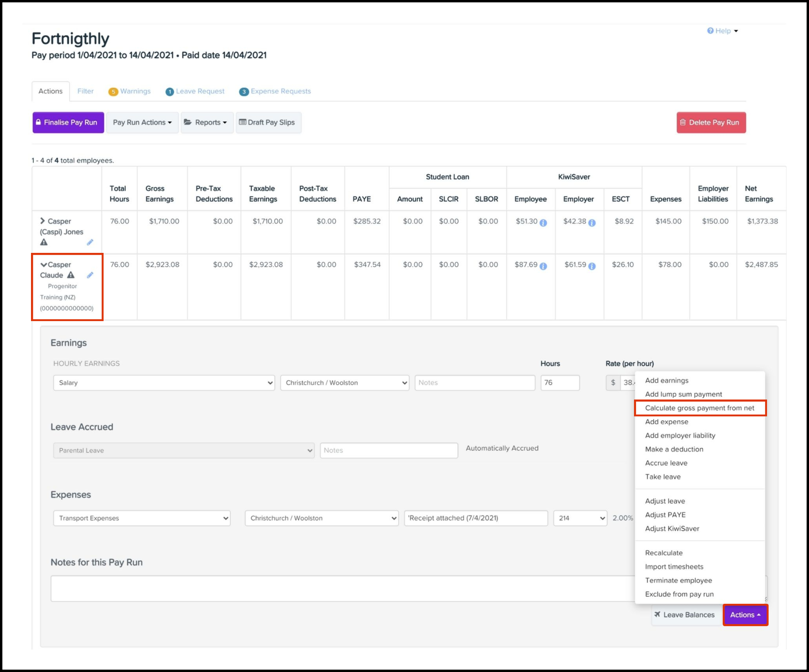Expand Casper (Caspi) Jones row

42,221
